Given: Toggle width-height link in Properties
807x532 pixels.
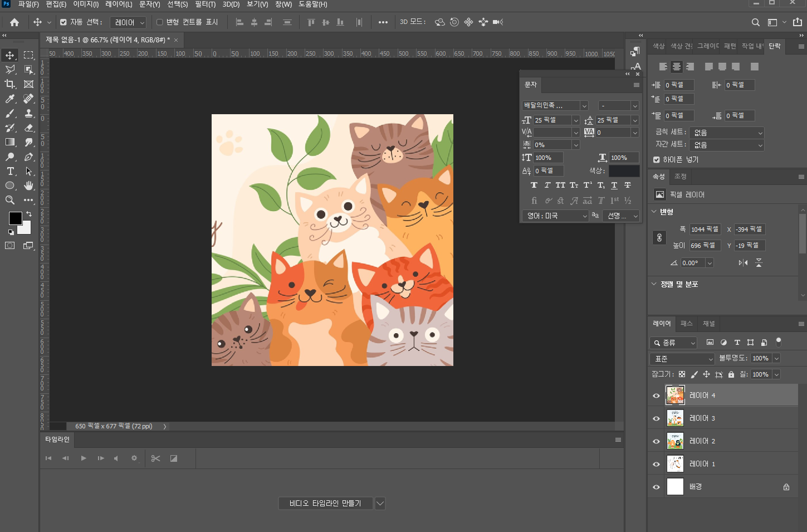Looking at the screenshot, I should pyautogui.click(x=659, y=238).
